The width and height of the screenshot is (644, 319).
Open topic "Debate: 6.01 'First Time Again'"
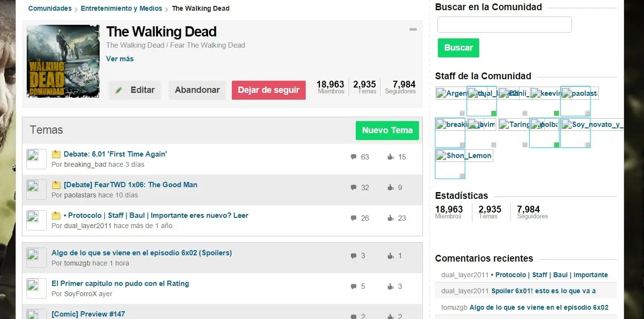(115, 154)
